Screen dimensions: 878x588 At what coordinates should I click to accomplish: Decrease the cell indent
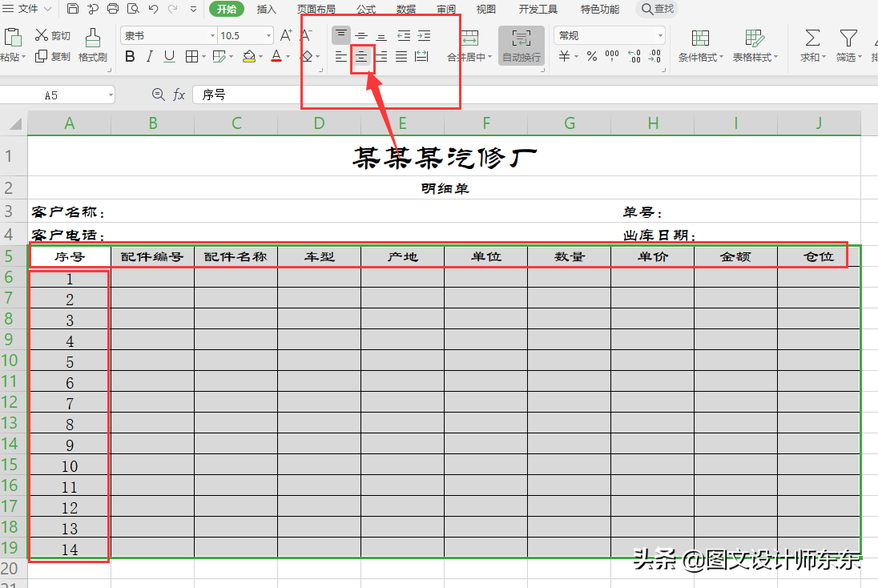[404, 36]
